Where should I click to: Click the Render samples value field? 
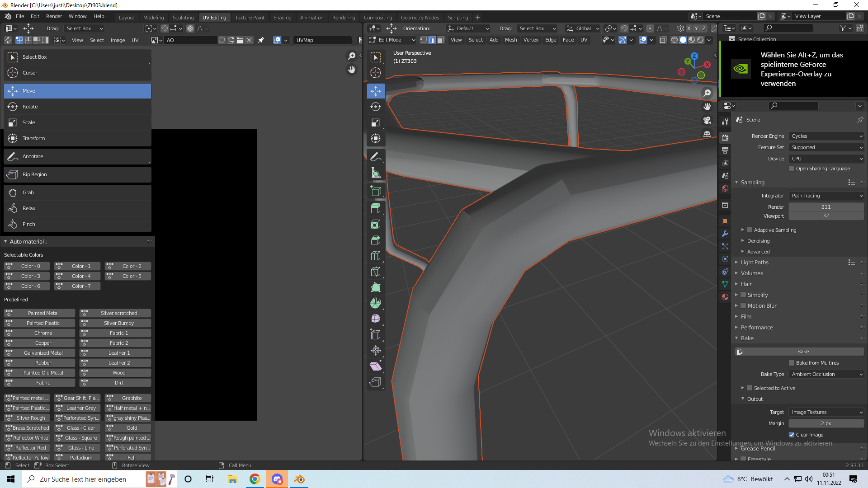tap(826, 207)
